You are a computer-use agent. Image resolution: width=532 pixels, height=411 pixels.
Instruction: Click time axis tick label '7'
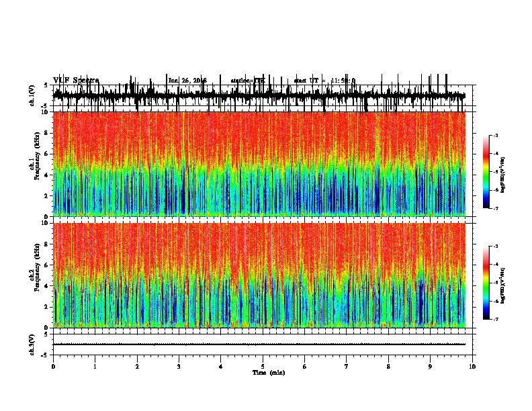coord(347,367)
